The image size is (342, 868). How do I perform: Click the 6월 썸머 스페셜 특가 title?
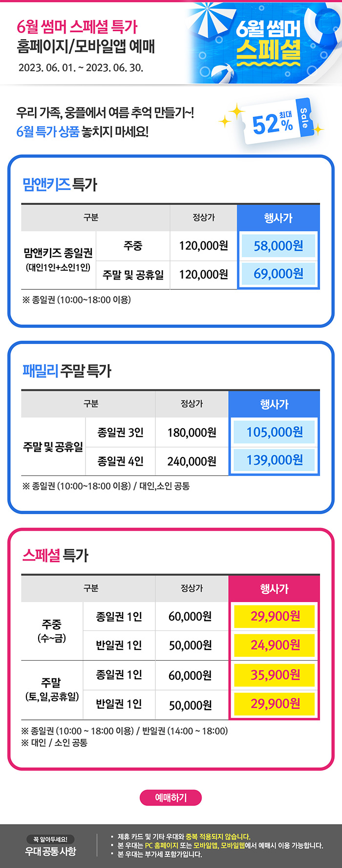point(77,26)
